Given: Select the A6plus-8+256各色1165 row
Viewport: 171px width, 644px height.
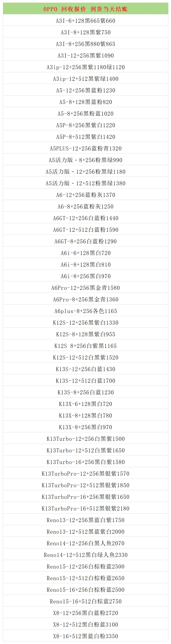Looking at the screenshot, I should point(85,311).
